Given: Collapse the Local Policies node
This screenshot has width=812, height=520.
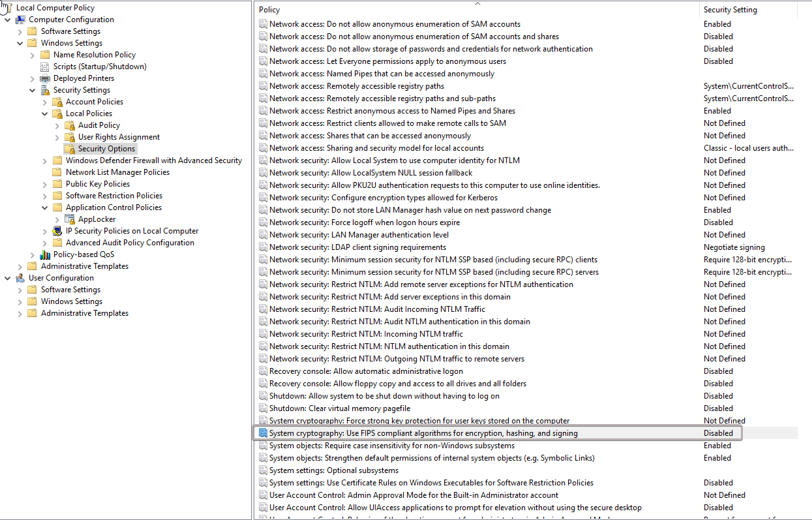Looking at the screenshot, I should click(45, 114).
